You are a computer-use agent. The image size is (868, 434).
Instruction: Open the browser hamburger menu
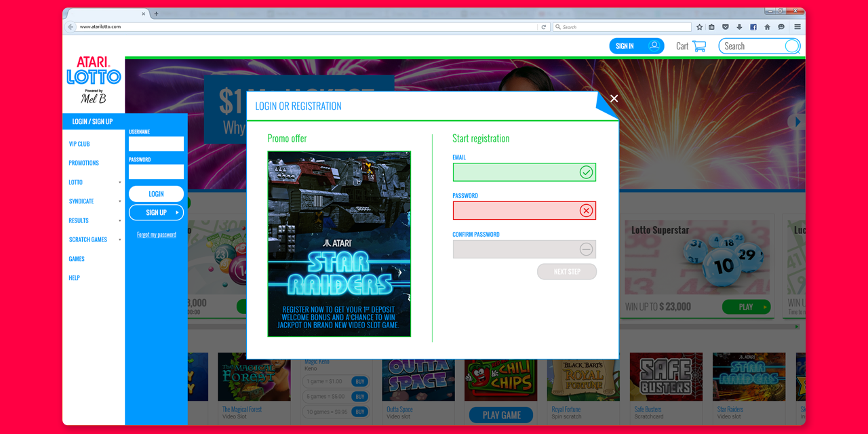(797, 27)
